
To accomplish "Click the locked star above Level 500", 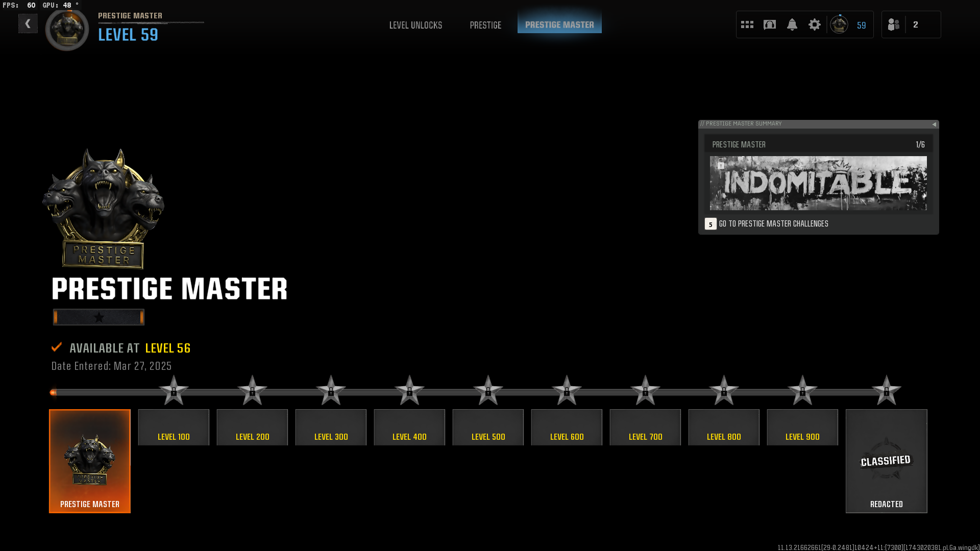I will click(488, 391).
